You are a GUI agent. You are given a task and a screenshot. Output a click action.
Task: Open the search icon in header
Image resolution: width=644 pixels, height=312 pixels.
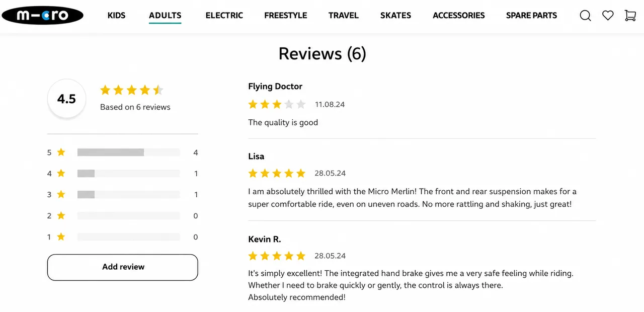pyautogui.click(x=585, y=16)
